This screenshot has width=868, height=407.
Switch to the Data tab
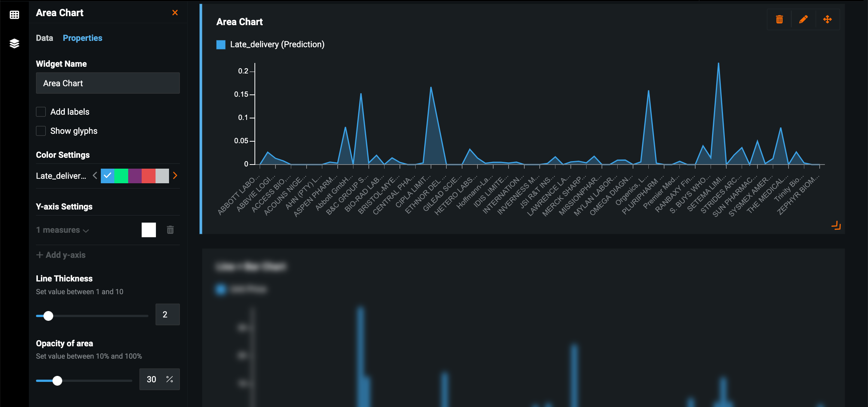point(44,38)
